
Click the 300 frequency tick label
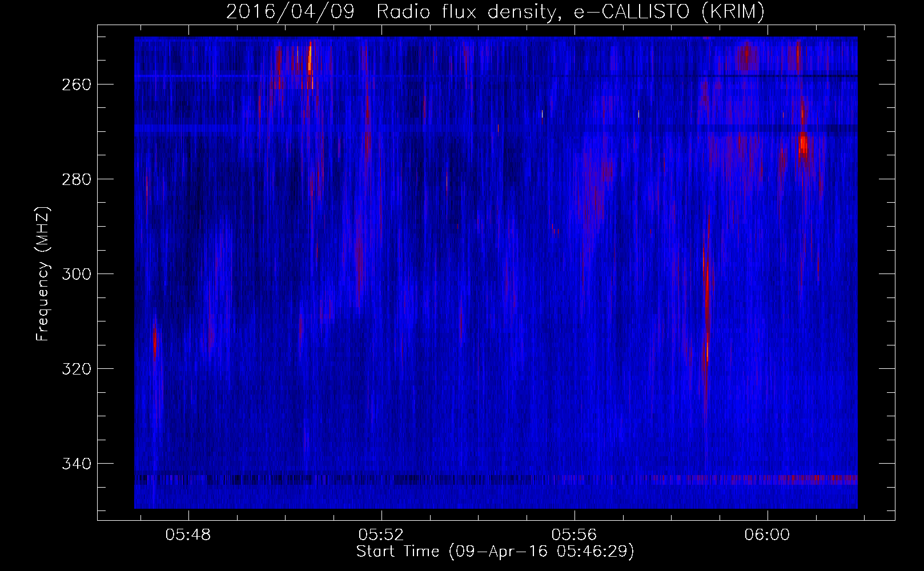tap(76, 274)
